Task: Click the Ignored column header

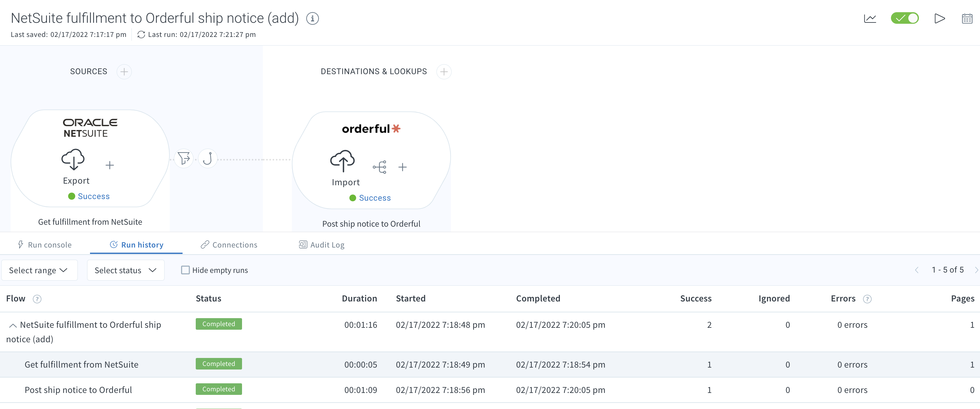Action: 774,299
